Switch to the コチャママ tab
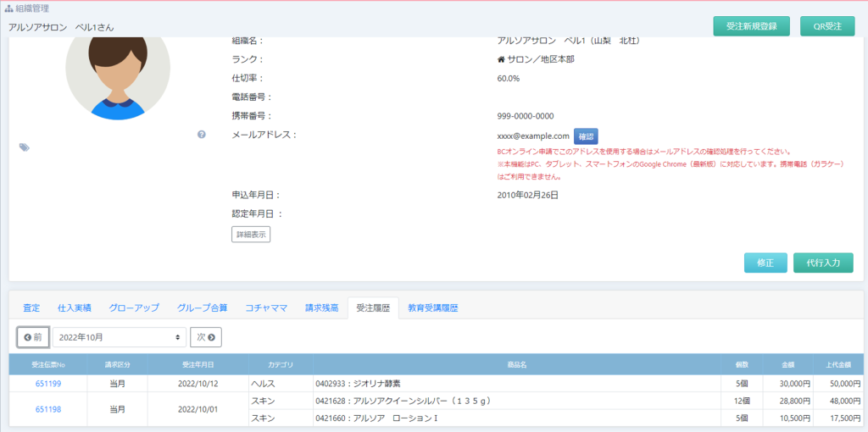Viewport: 868px width, 432px height. [x=266, y=307]
